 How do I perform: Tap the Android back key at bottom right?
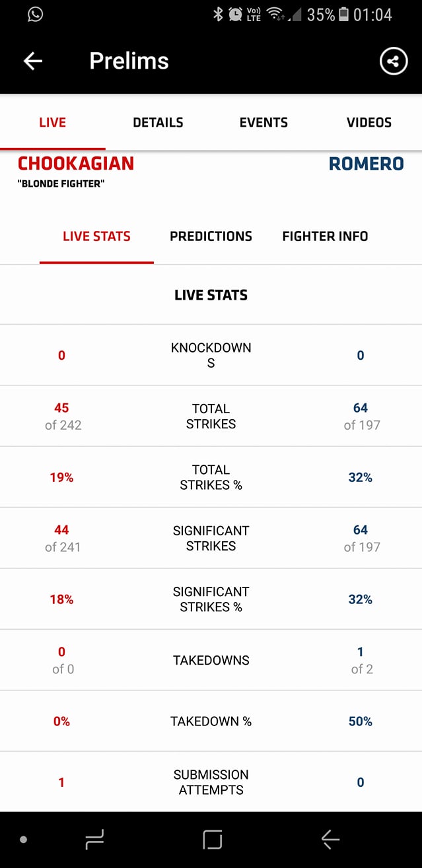[330, 840]
